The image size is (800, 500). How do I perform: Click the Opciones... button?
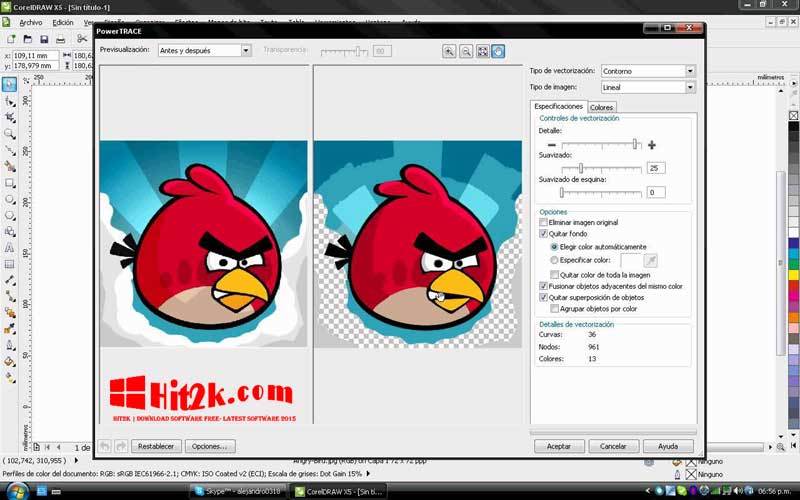[210, 446]
